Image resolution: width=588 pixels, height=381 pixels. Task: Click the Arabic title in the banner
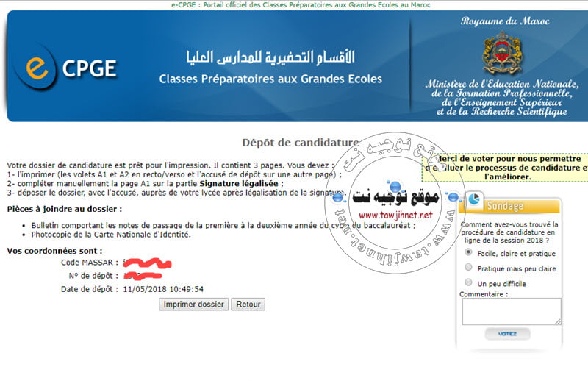point(270,57)
